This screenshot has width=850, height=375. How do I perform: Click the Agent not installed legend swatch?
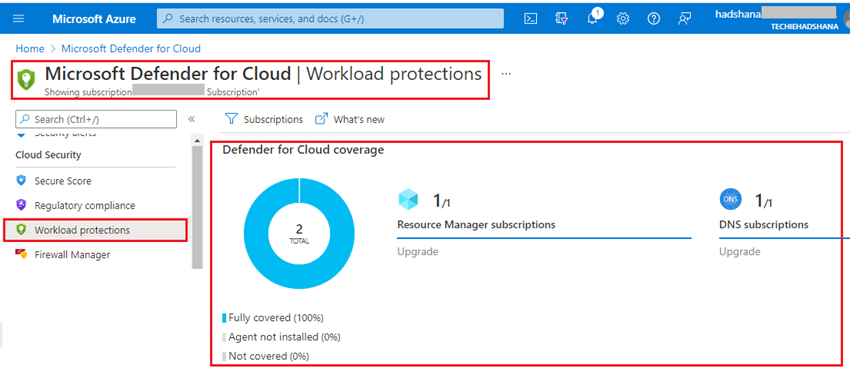(224, 337)
